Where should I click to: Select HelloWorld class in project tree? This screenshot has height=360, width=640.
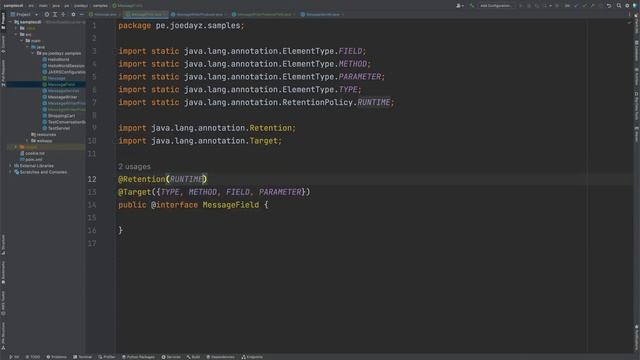[x=58, y=60]
